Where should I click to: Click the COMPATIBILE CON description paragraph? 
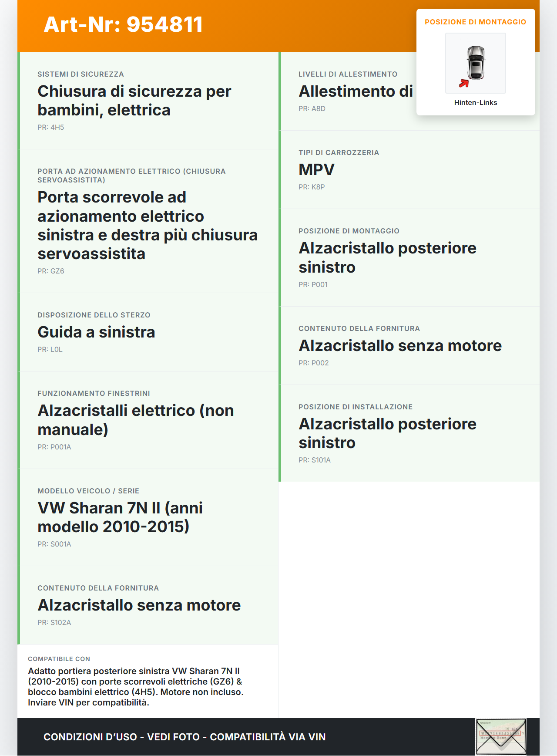[136, 687]
